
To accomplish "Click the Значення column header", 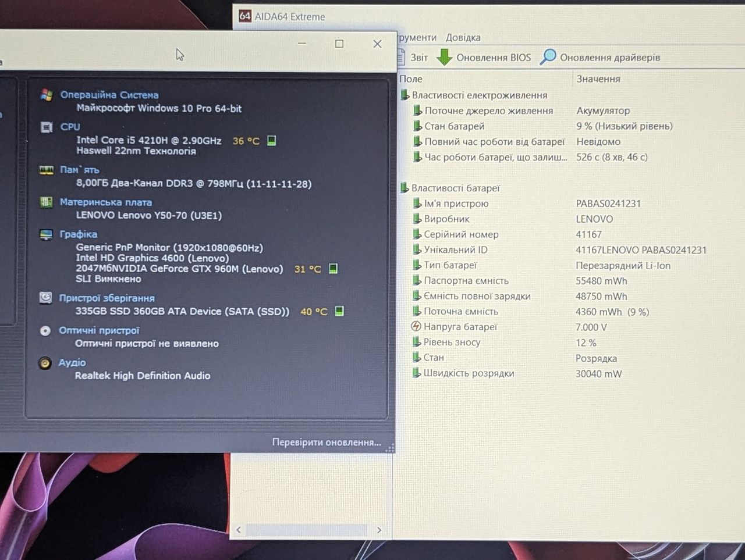I will click(x=598, y=79).
